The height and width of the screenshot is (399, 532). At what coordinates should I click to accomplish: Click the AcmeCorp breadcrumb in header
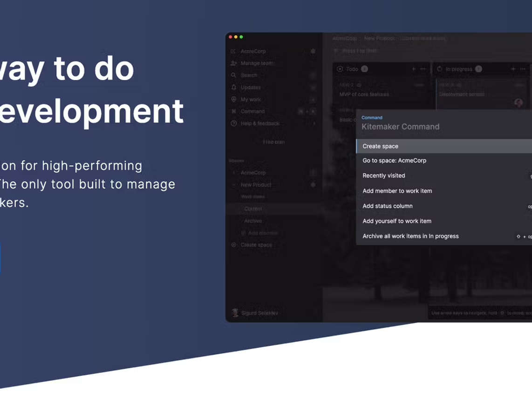pyautogui.click(x=344, y=38)
